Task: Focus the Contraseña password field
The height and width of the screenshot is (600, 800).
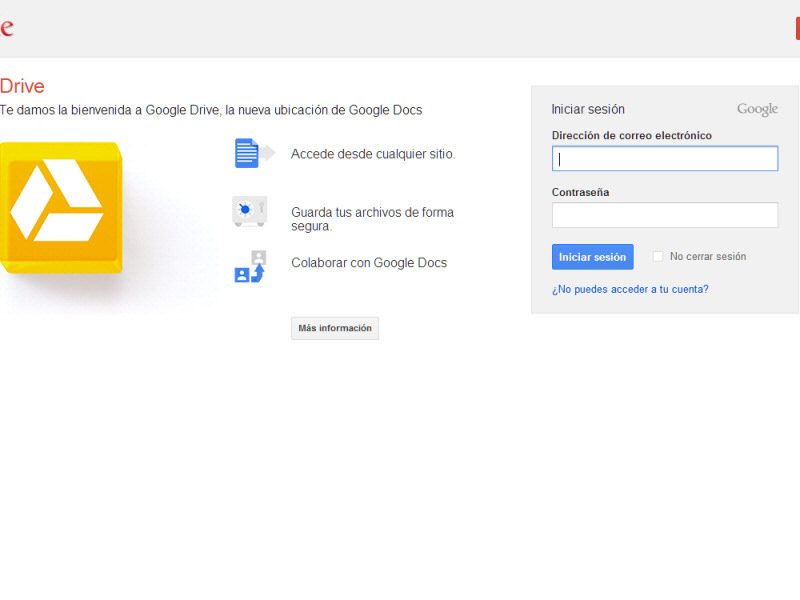Action: (665, 215)
